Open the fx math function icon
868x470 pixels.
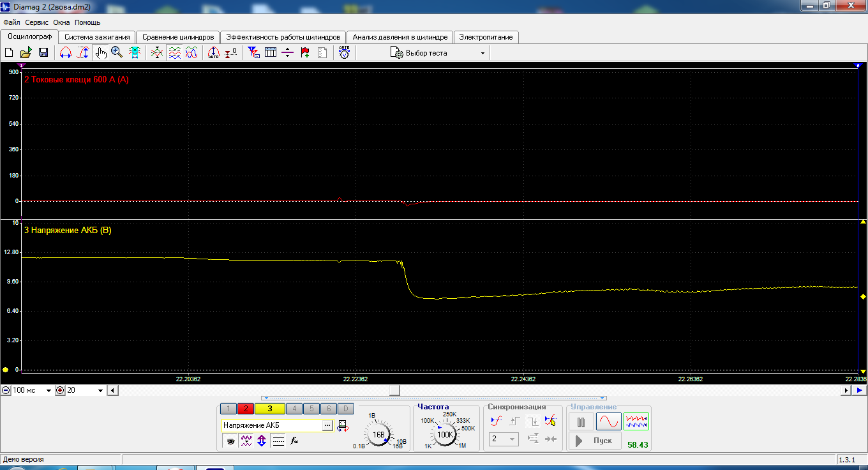294,441
